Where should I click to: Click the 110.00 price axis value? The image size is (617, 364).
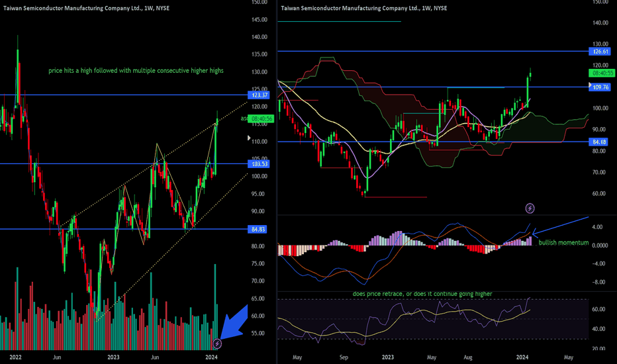[260, 142]
